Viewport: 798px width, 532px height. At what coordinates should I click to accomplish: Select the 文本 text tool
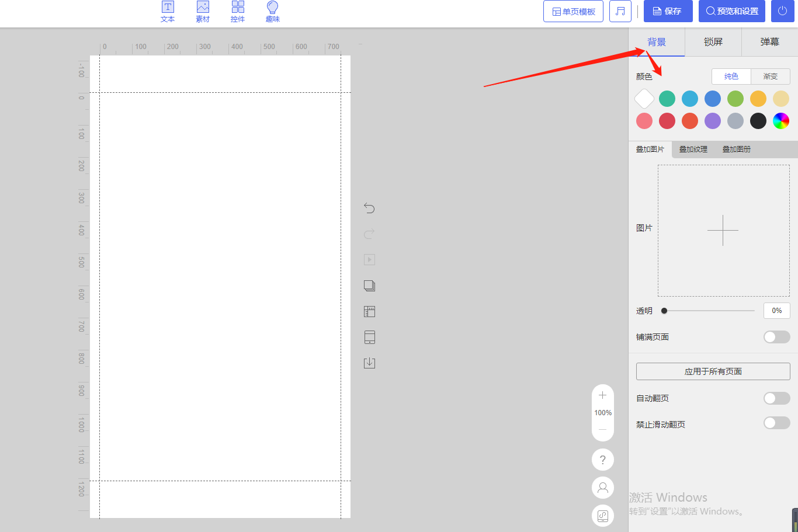tap(168, 12)
